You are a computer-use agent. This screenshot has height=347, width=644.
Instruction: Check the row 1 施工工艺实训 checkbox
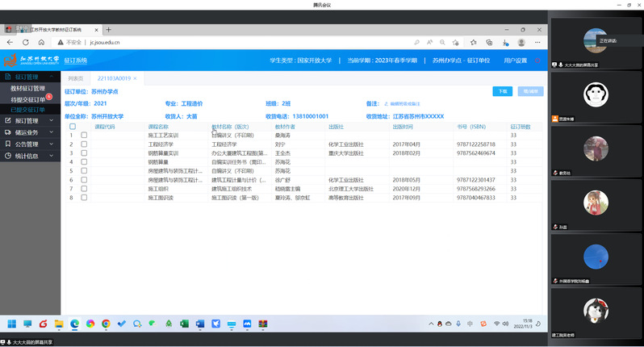coord(84,136)
